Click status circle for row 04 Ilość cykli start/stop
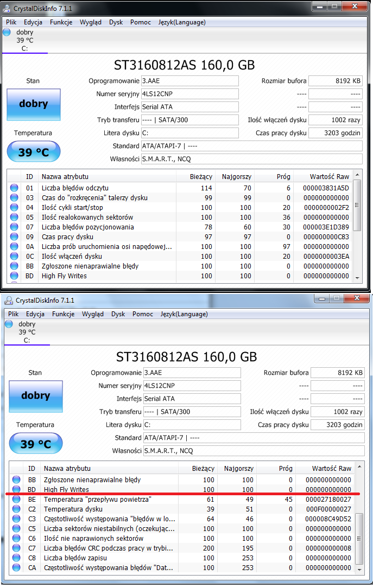 click(x=14, y=207)
